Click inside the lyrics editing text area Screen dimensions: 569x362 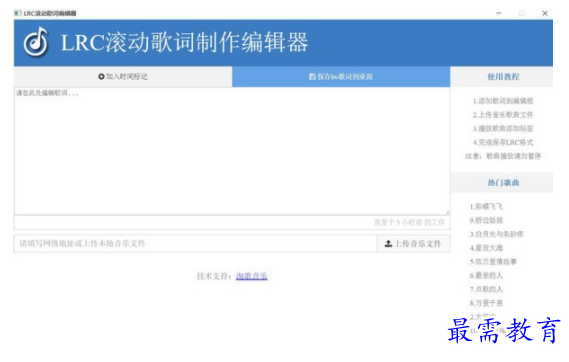(x=232, y=151)
